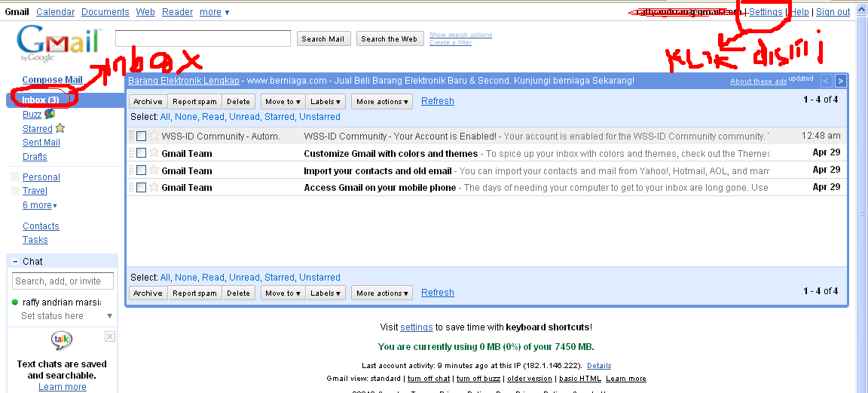
Task: Click the Personal label color square
Action: [x=16, y=177]
